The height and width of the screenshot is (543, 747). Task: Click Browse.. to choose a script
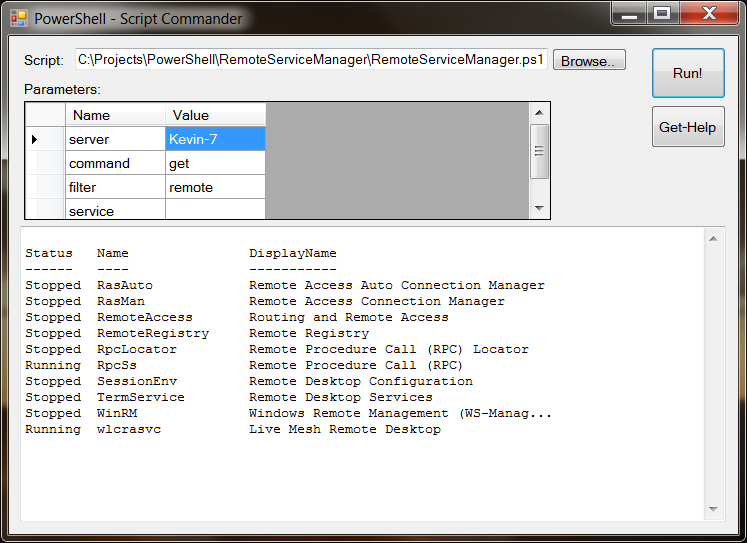[x=589, y=60]
